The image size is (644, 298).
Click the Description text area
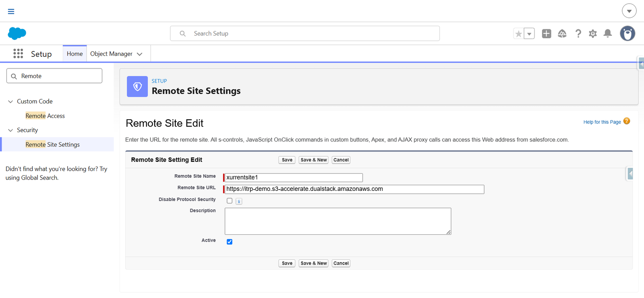[x=338, y=221]
